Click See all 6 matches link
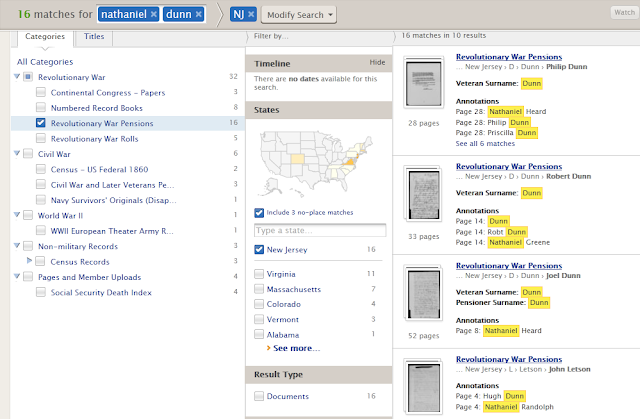The image size is (640, 419). pos(485,144)
